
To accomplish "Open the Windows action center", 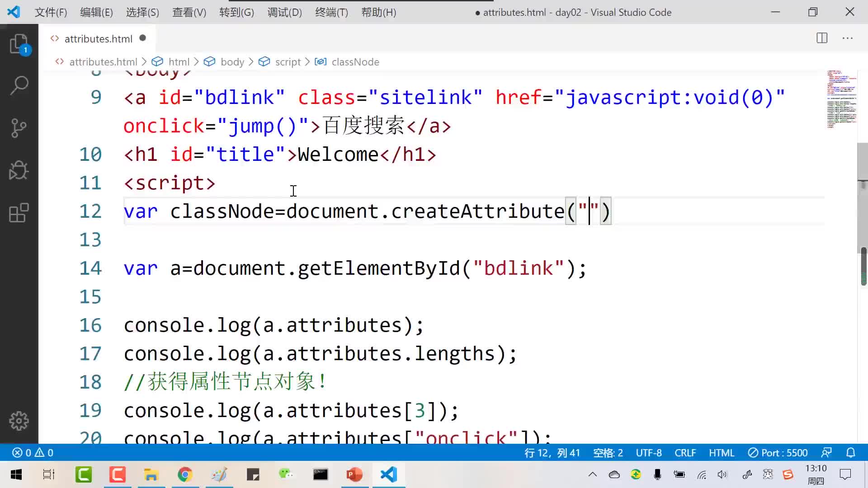I will tap(845, 474).
